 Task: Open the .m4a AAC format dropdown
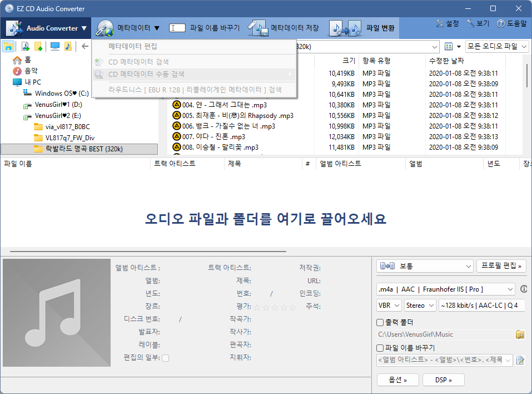(445, 289)
